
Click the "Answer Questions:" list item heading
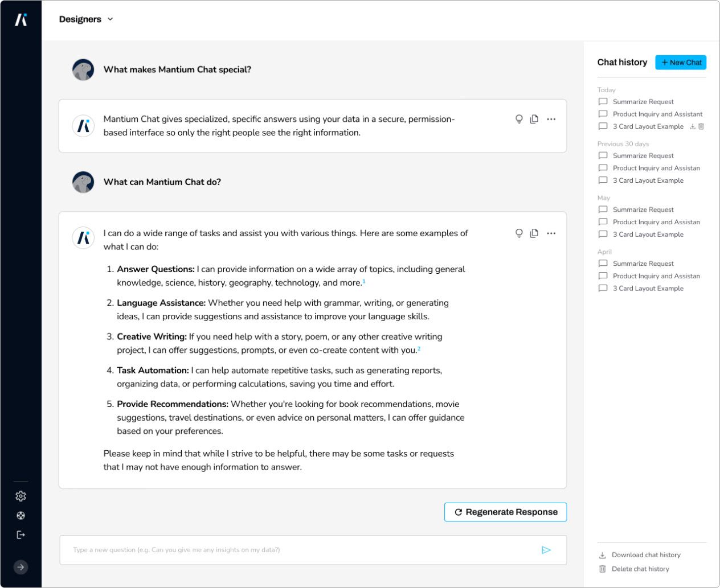(156, 269)
